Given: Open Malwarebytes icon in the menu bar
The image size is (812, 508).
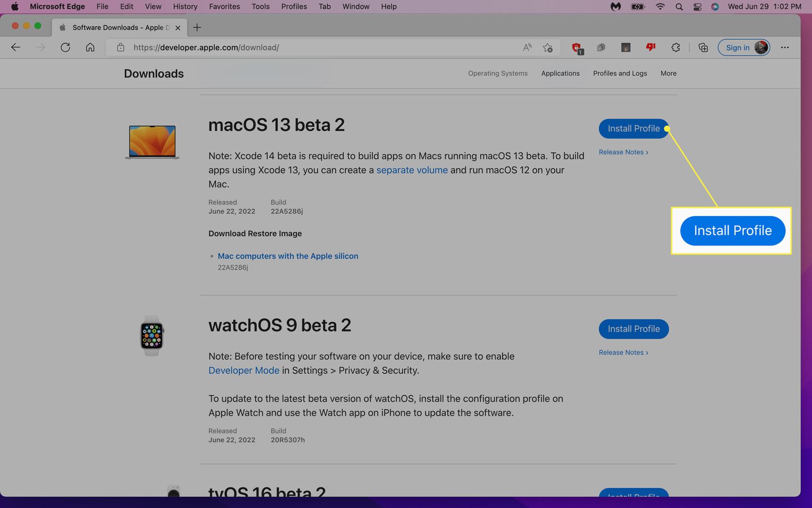Looking at the screenshot, I should pyautogui.click(x=615, y=6).
